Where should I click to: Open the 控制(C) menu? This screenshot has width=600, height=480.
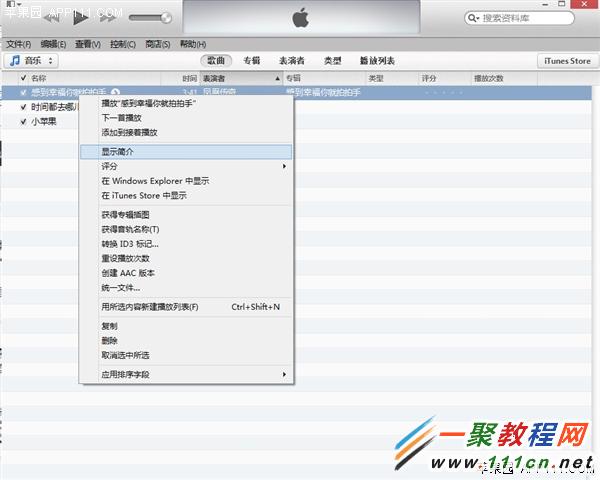click(x=123, y=44)
